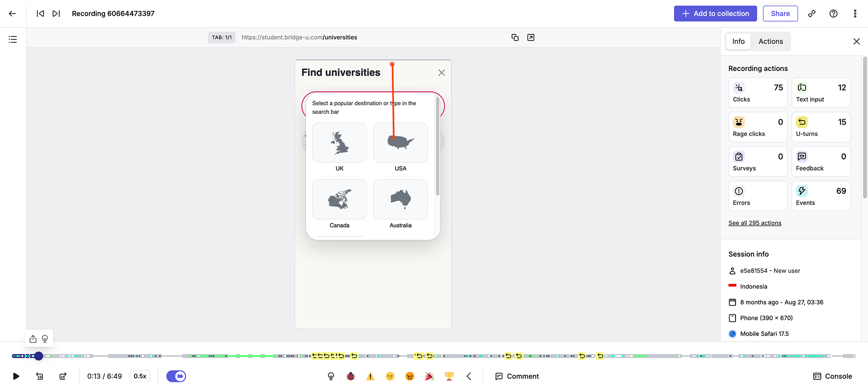The height and width of the screenshot is (392, 868).
Task: Add bug reaction marker
Action: [x=351, y=376]
